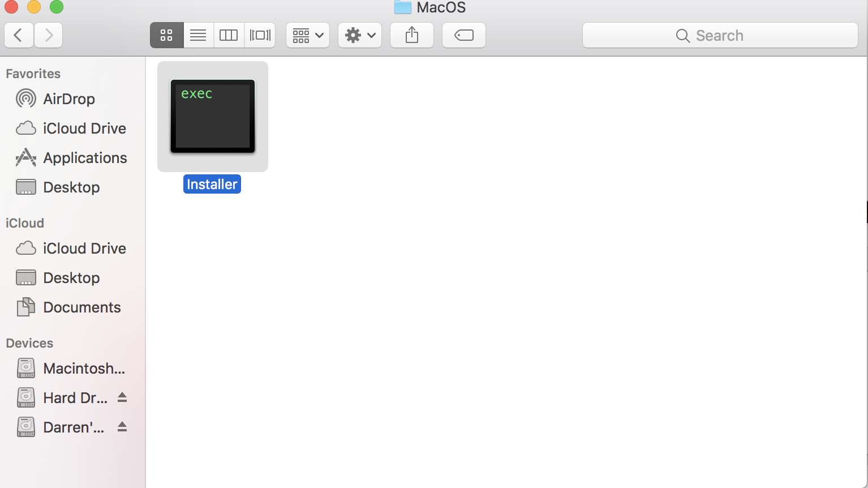This screenshot has width=868, height=488.
Task: Switch to column view
Action: coord(229,35)
